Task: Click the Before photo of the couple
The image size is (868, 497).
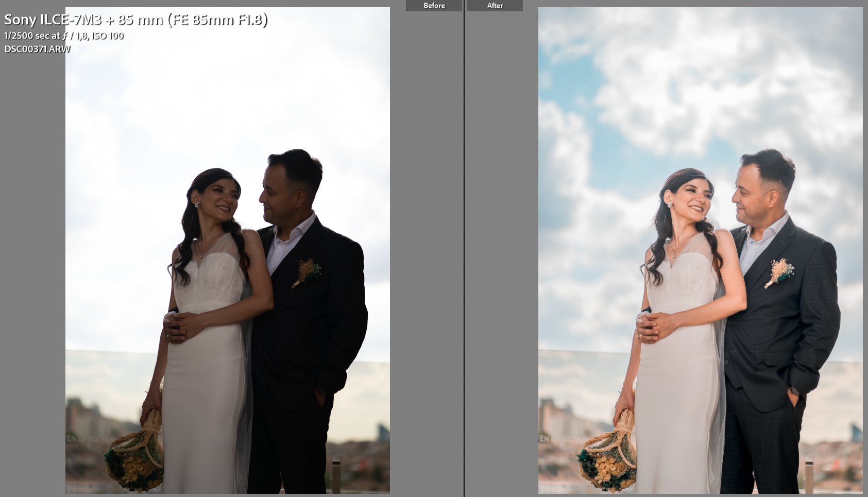Action: click(x=228, y=250)
